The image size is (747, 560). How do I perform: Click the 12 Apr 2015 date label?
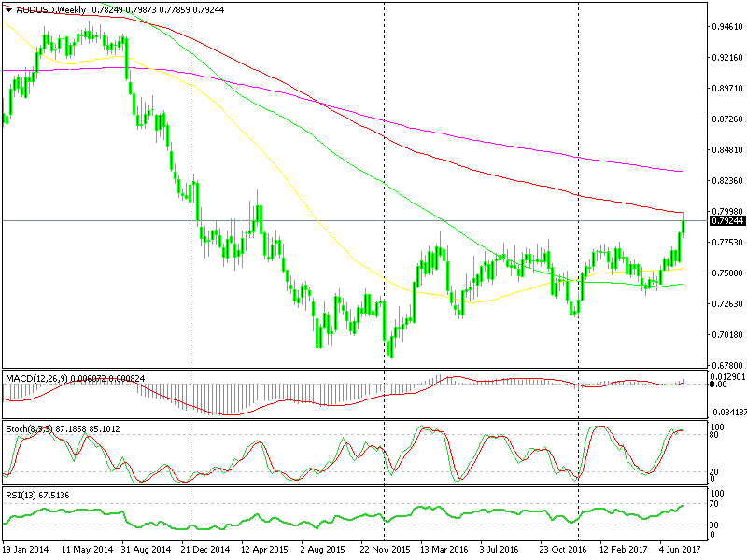click(265, 550)
